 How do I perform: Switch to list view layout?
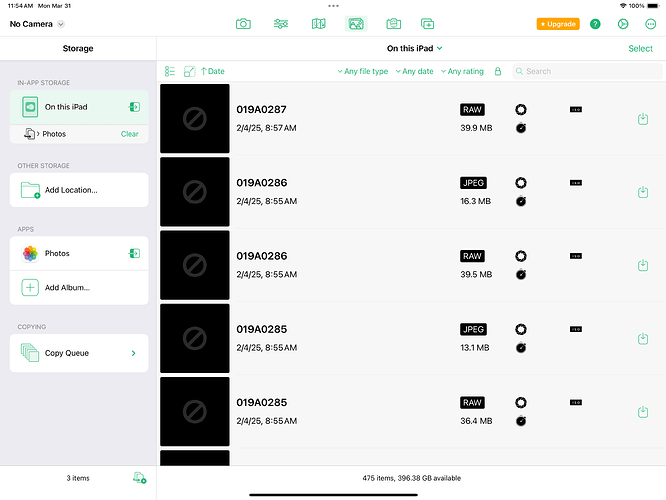click(x=169, y=71)
